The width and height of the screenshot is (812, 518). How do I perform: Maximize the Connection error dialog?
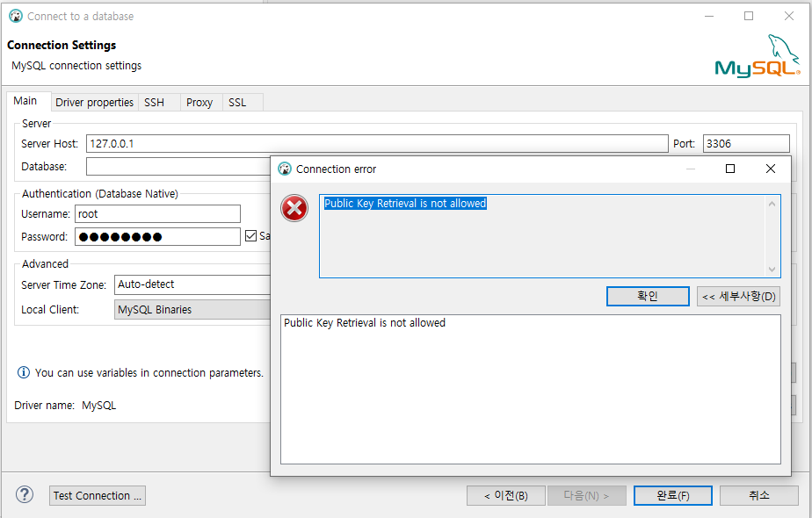(730, 169)
